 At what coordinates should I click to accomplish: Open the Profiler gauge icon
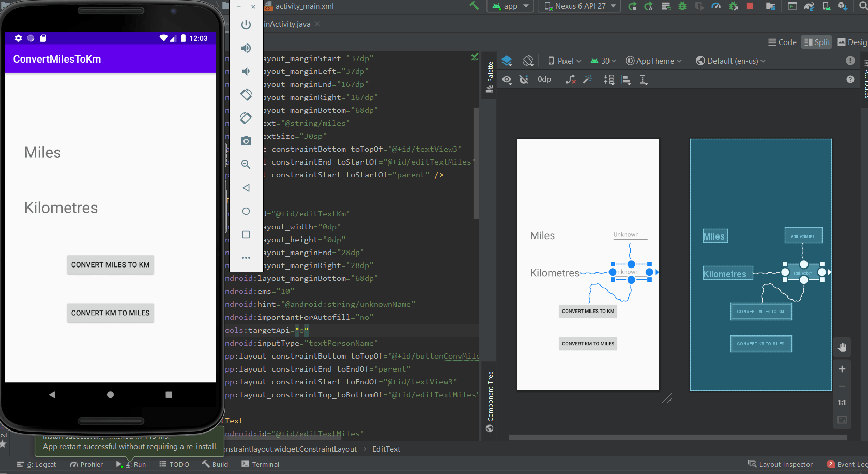click(x=717, y=6)
